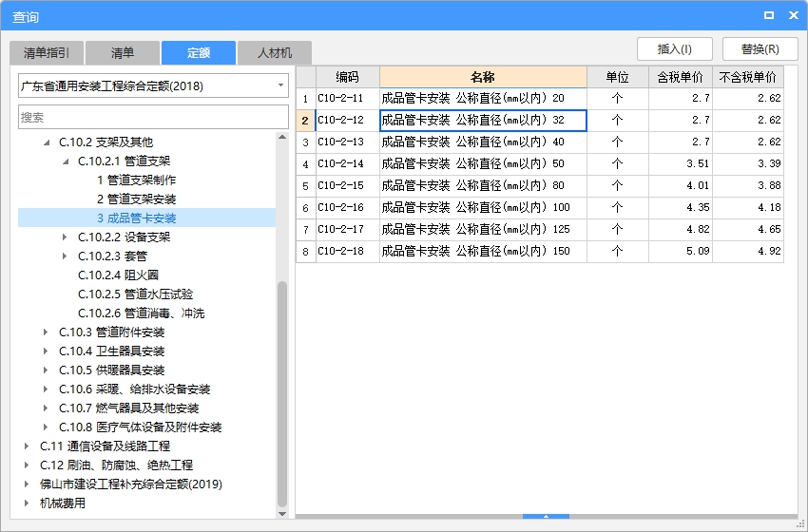The width and height of the screenshot is (808, 532).
Task: Select 3 成品管卡安装 tree item
Action: pyautogui.click(x=137, y=218)
